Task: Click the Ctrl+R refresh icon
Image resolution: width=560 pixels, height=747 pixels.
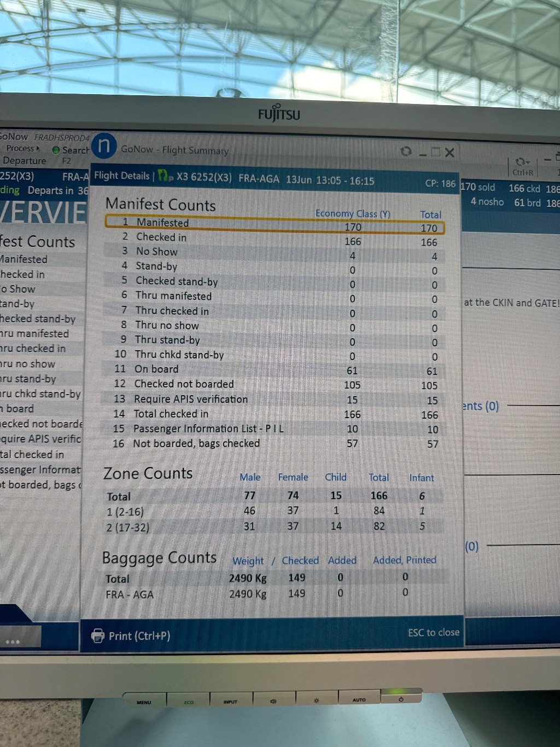Action: click(522, 163)
